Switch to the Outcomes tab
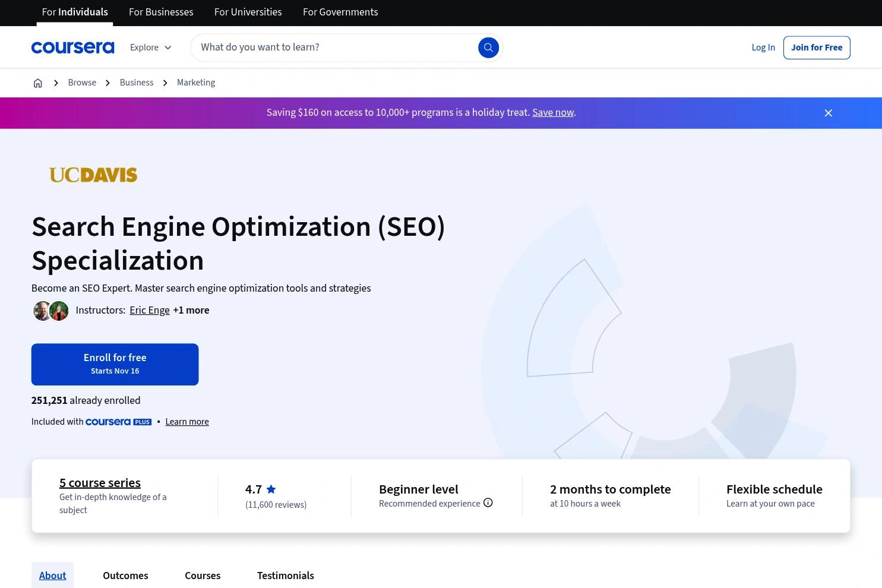The height and width of the screenshot is (588, 882). click(x=125, y=575)
